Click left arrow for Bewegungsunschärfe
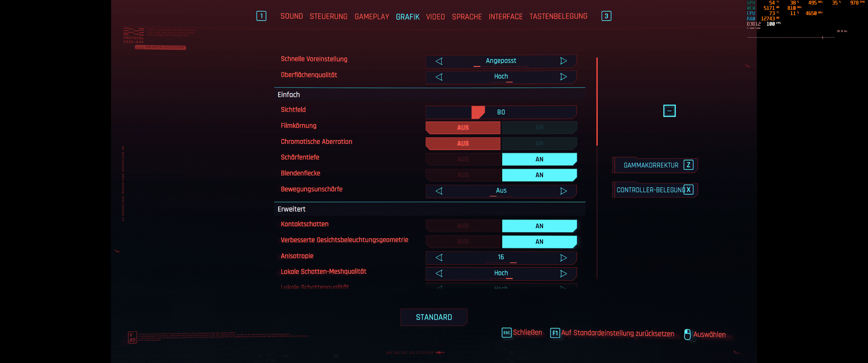This screenshot has width=868, height=363. 439,191
